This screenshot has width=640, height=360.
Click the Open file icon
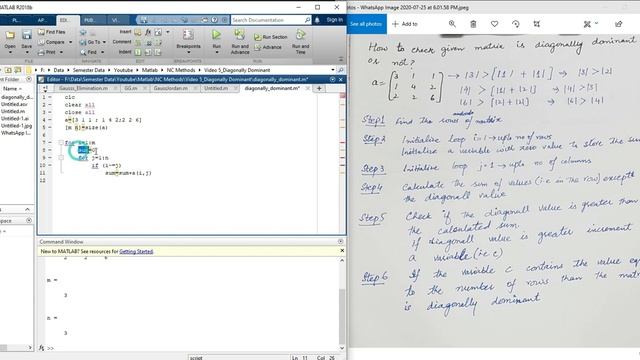pos(10,36)
